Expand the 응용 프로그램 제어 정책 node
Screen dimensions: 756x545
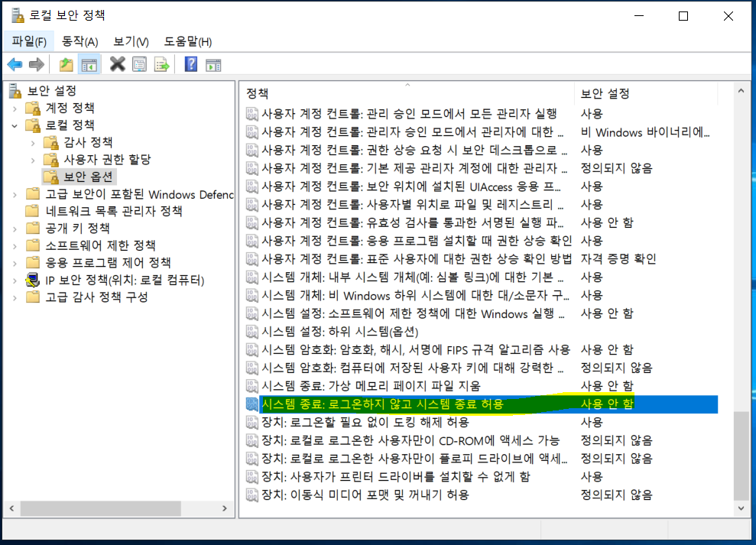coord(15,263)
